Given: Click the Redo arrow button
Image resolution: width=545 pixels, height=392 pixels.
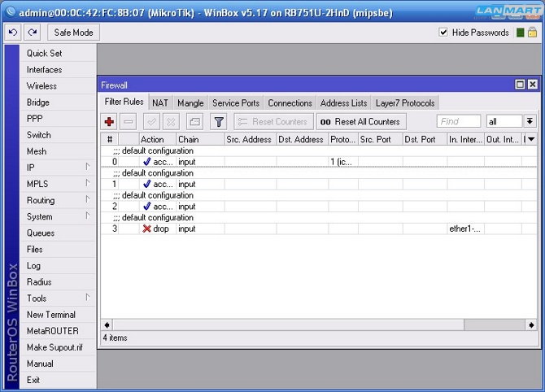Looking at the screenshot, I should click(x=33, y=33).
